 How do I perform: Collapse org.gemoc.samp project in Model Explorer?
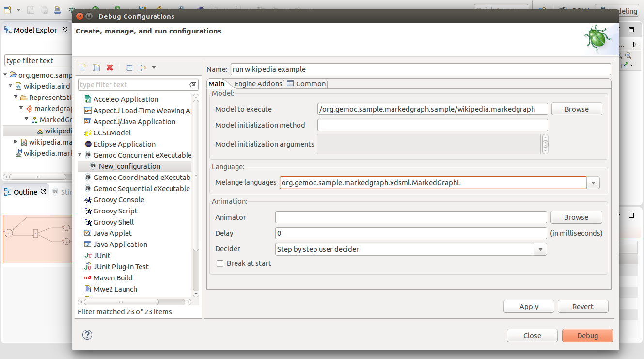pyautogui.click(x=6, y=75)
